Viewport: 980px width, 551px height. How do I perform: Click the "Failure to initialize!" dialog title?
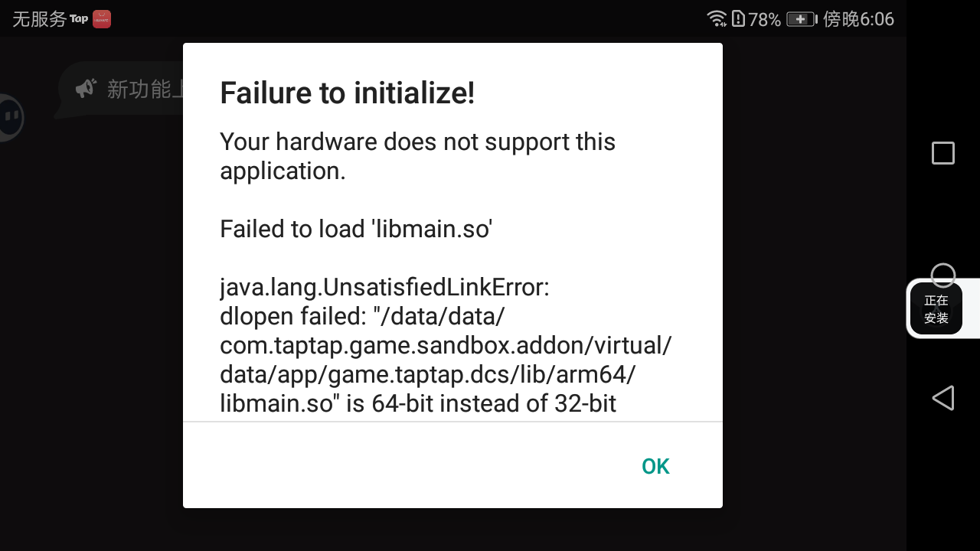[348, 93]
